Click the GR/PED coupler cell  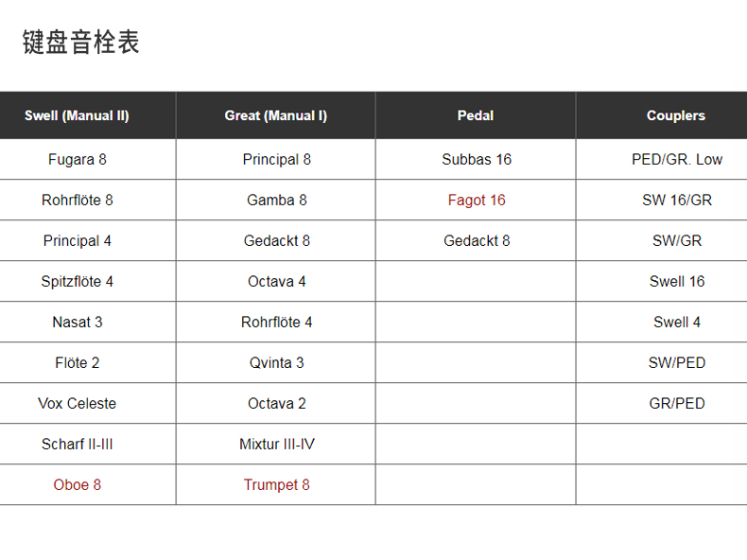(x=676, y=403)
